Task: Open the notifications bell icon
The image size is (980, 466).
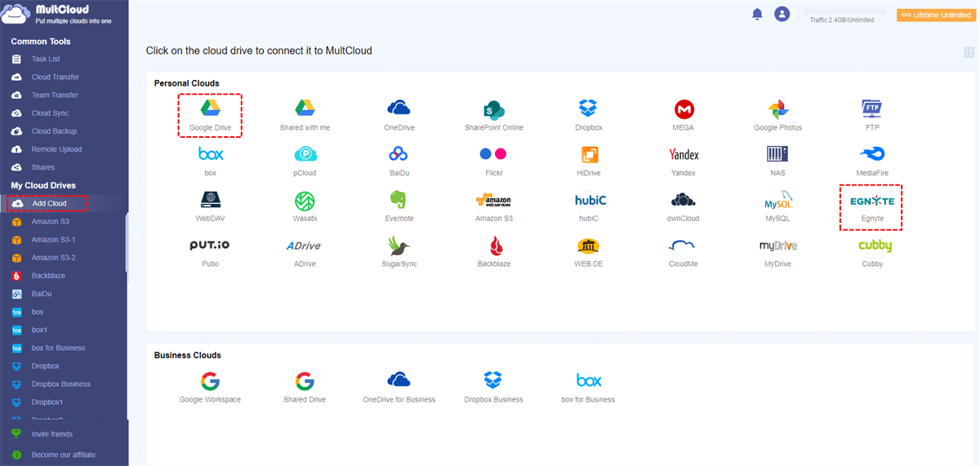Action: point(757,14)
